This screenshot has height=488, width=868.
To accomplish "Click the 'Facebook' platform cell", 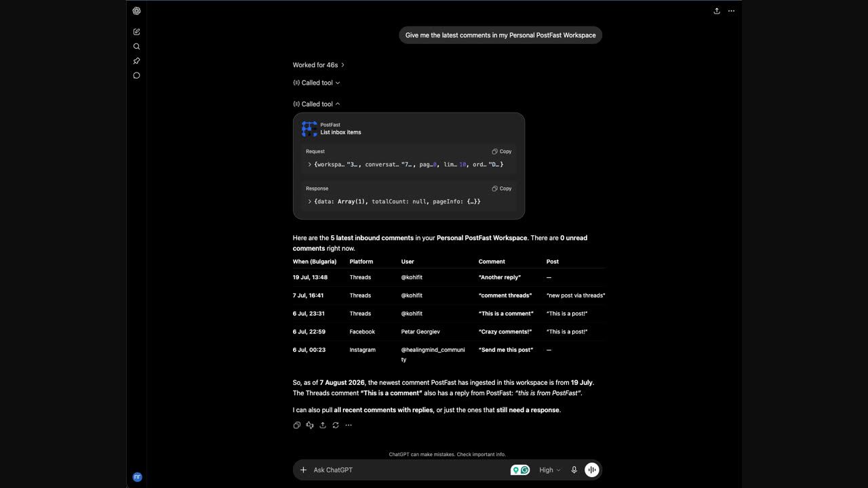I will [x=362, y=332].
